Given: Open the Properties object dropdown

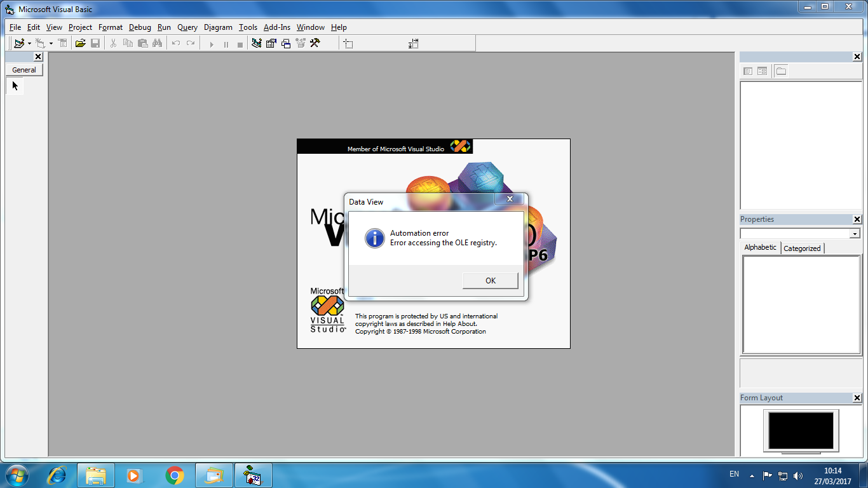Looking at the screenshot, I should [855, 234].
